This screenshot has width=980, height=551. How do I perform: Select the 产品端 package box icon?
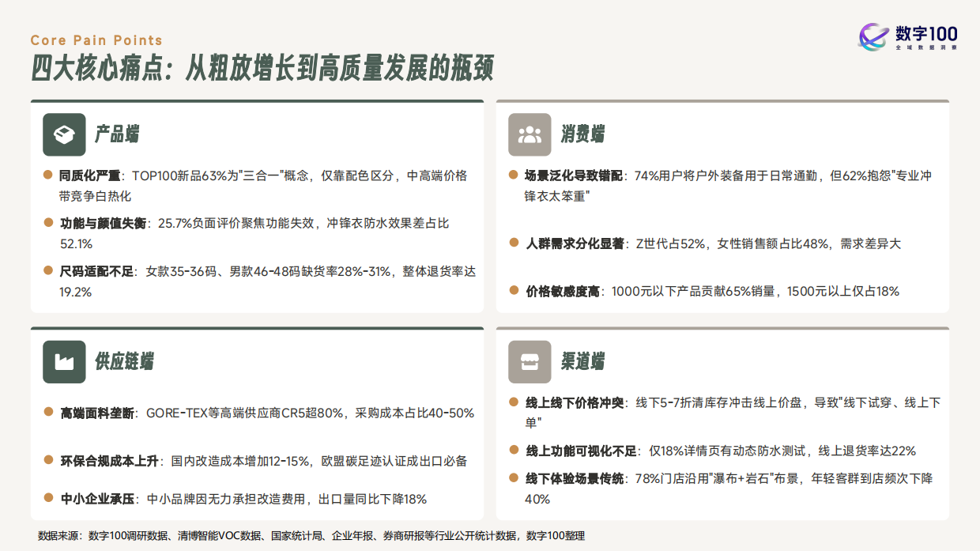pos(64,134)
